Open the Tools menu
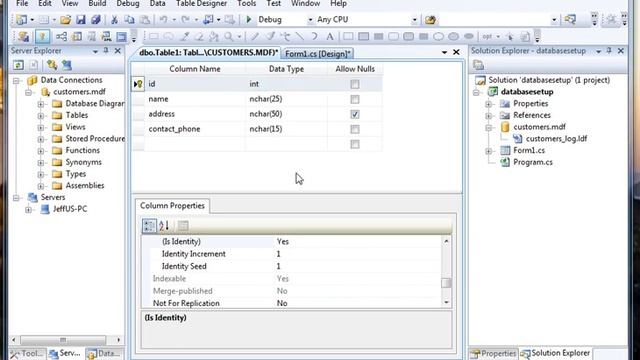This screenshot has height=360, width=640. point(247,4)
